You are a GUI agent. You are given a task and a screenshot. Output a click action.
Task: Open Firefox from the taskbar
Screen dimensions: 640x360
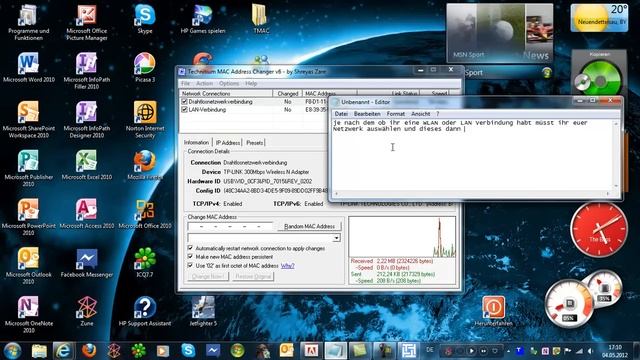(x=89, y=350)
